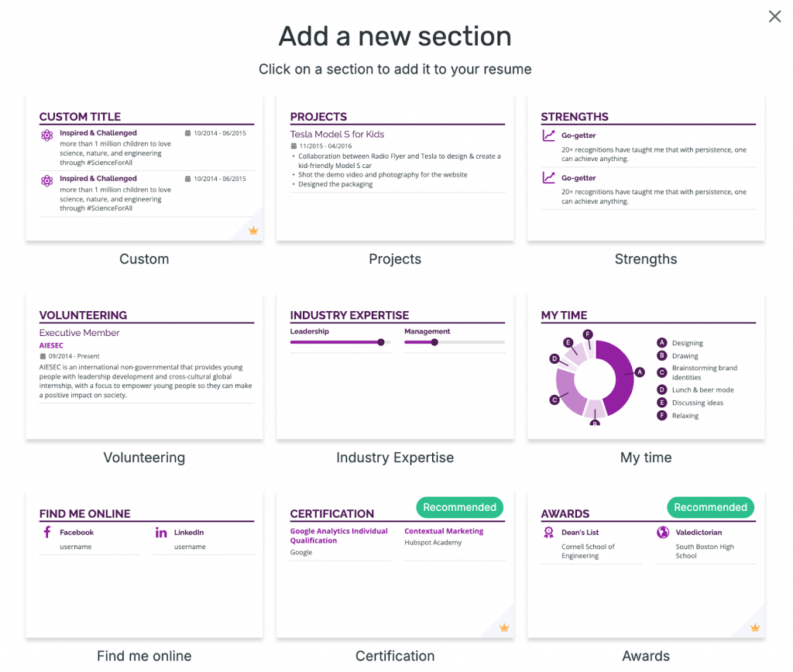Close the Add a new section dialog

[x=774, y=16]
